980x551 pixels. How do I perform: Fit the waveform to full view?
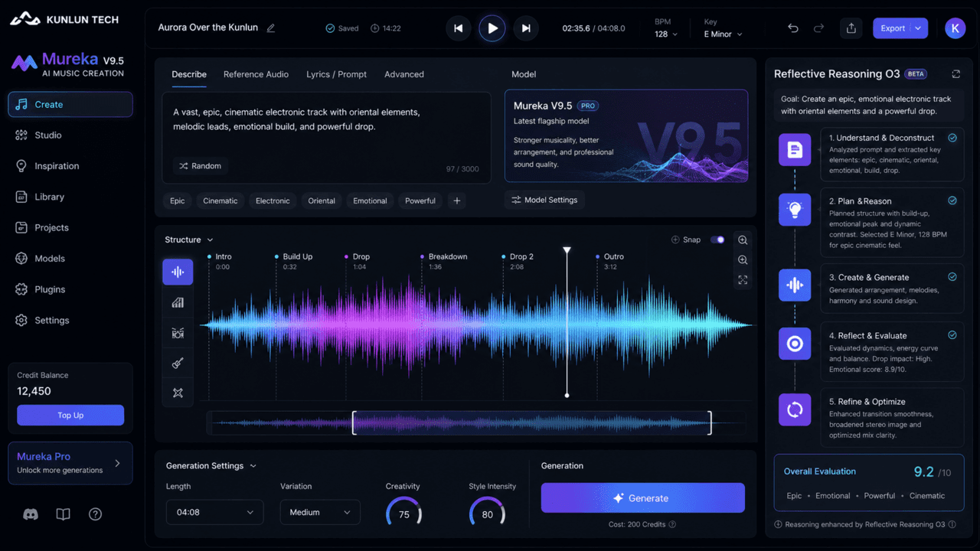[743, 280]
